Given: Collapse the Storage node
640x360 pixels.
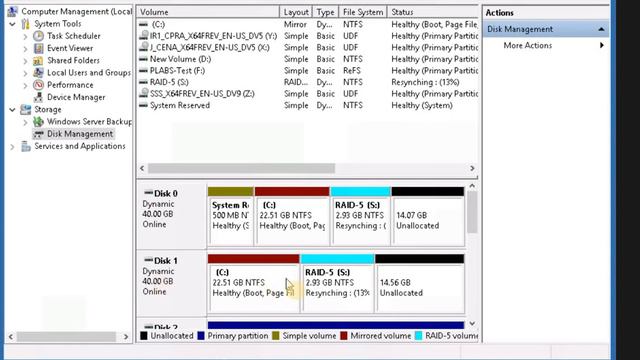Looking at the screenshot, I should coord(12,110).
